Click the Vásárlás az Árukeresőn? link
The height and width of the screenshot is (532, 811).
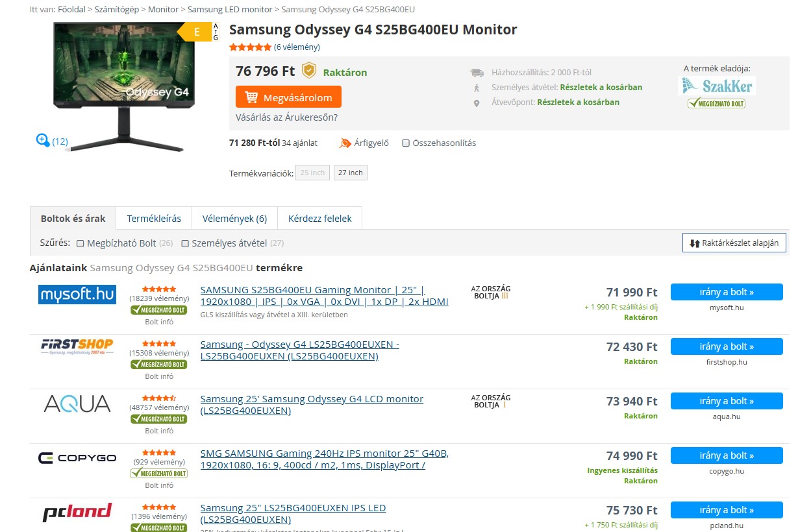[x=287, y=117]
